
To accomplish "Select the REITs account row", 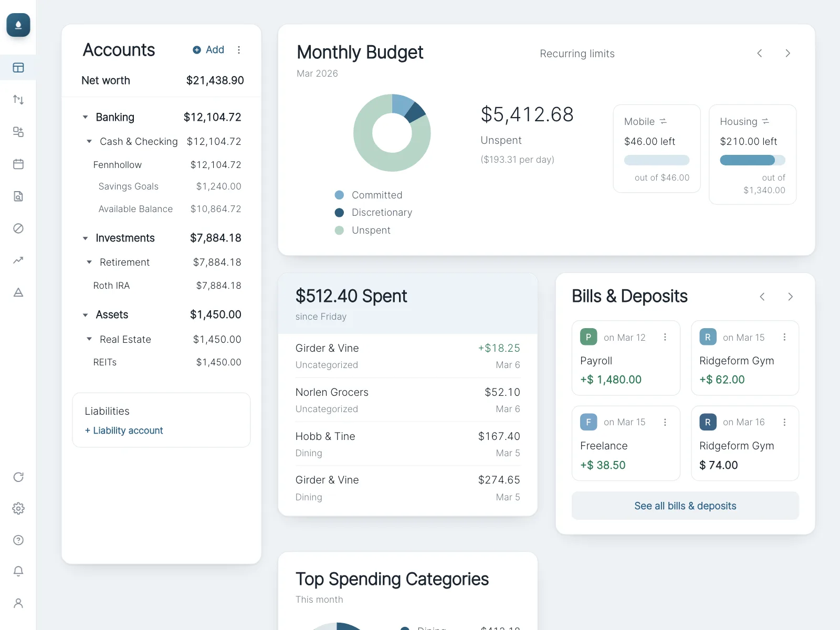I will pos(167,362).
